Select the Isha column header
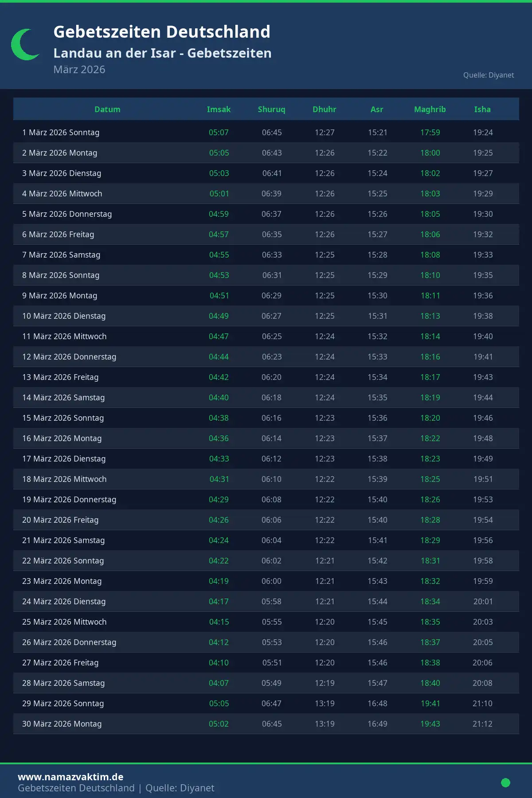532x798 pixels. tap(482, 110)
